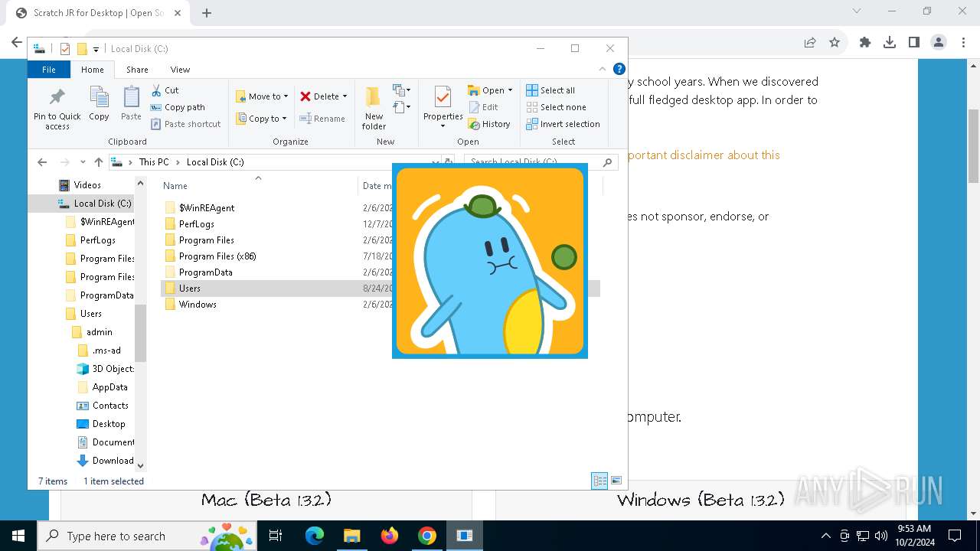Viewport: 980px width, 551px height.
Task: Click Edit in the Open group
Action: tap(483, 107)
